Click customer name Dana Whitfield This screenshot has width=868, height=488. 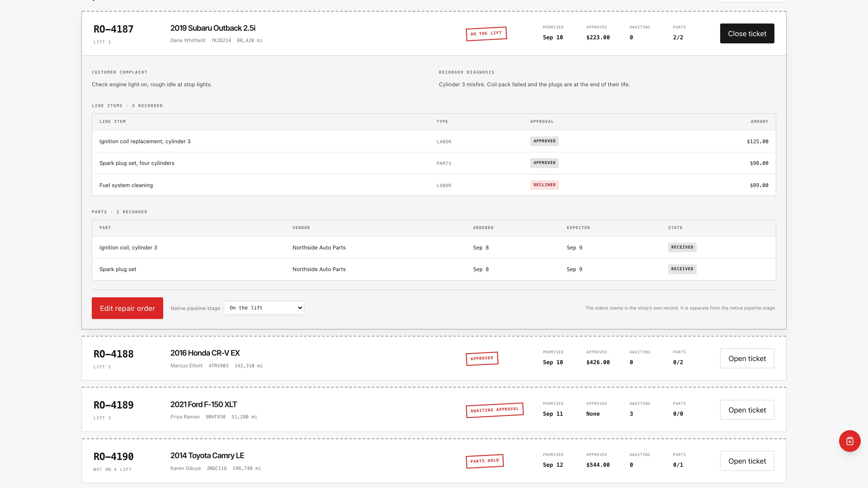(x=188, y=40)
